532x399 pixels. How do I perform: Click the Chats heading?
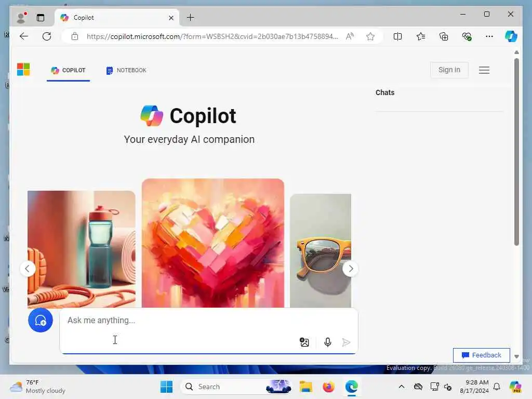tap(385, 92)
